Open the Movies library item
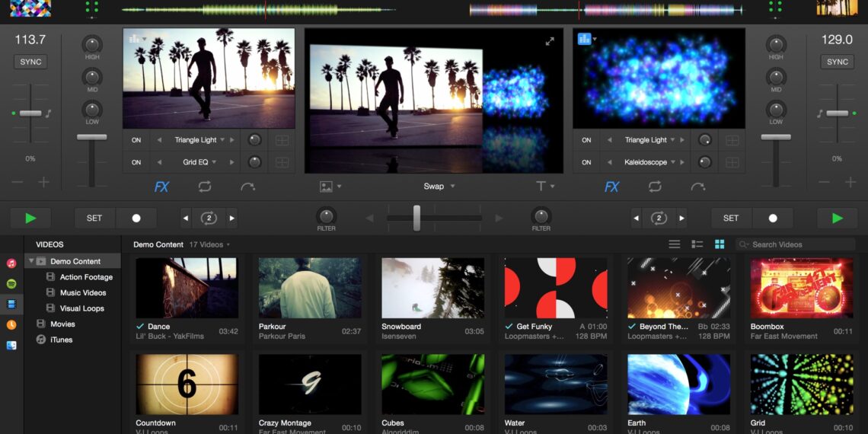This screenshot has height=434, width=868. pos(62,324)
